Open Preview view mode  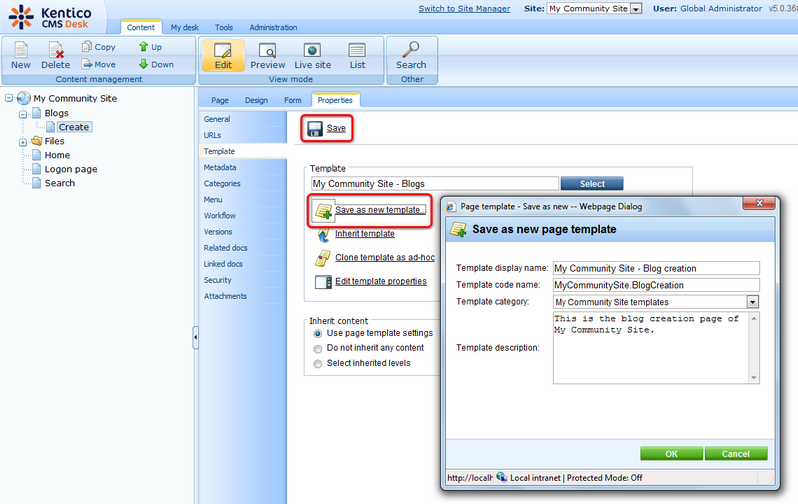(x=268, y=55)
